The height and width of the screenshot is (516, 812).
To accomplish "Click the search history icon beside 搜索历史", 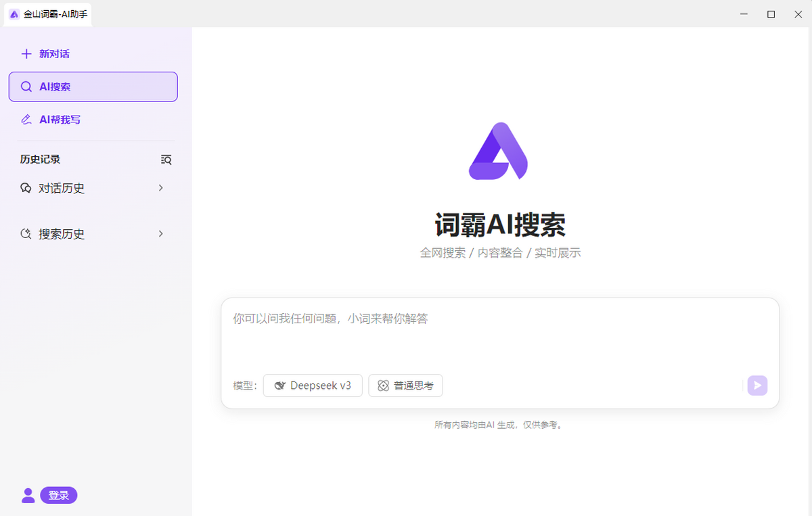I will pos(26,234).
